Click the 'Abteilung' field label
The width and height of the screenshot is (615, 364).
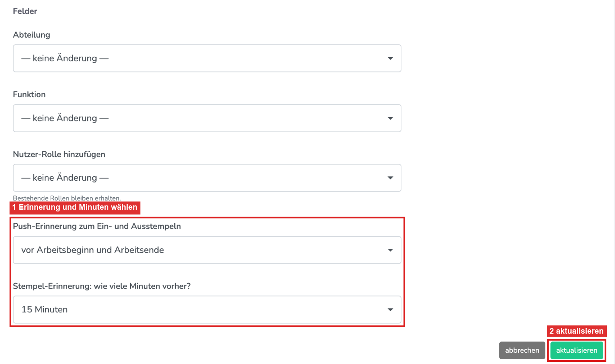click(32, 35)
